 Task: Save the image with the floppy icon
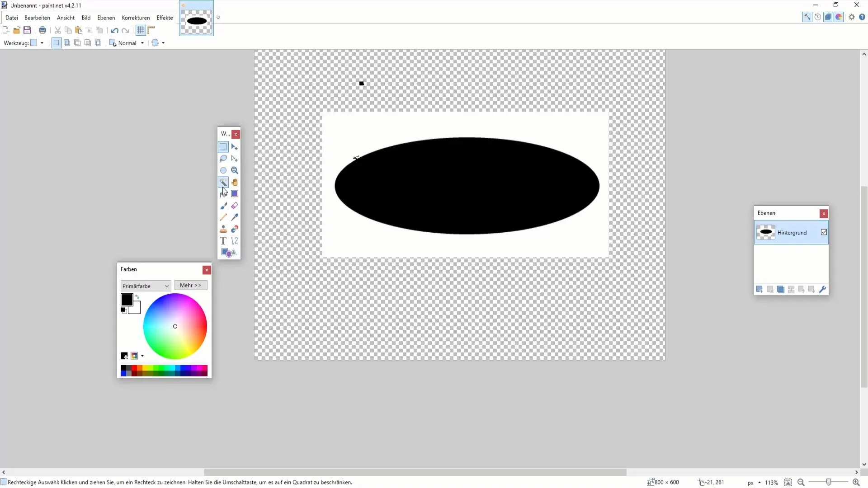point(27,30)
